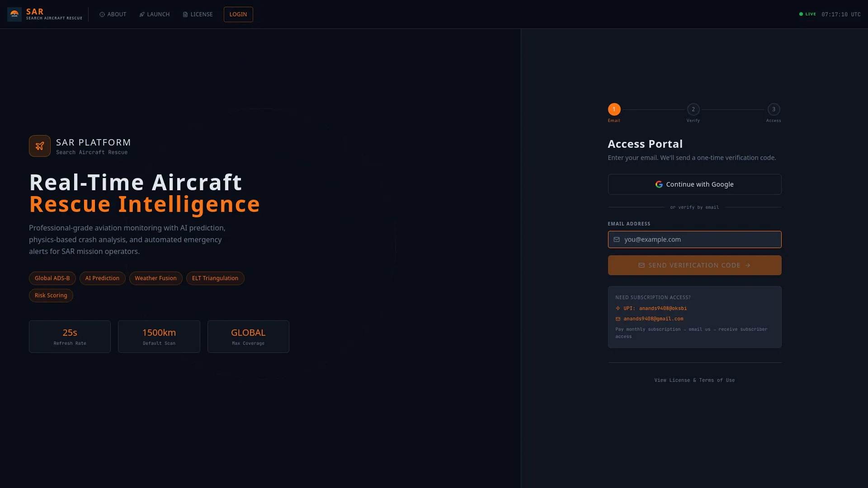Click the GLOBAL Max Coverage card
Viewport: 868px width, 488px height.
pyautogui.click(x=248, y=337)
